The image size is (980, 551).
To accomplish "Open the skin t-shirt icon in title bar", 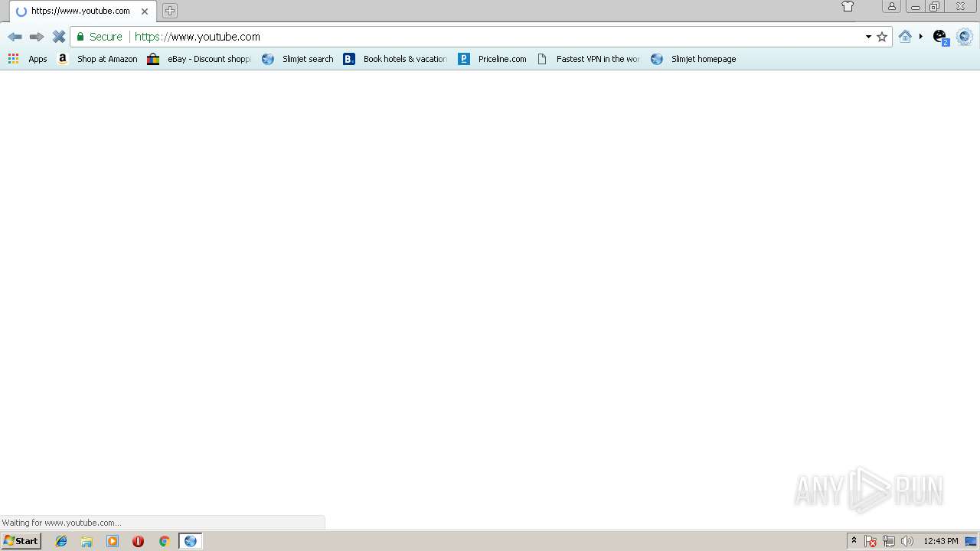I will [848, 7].
